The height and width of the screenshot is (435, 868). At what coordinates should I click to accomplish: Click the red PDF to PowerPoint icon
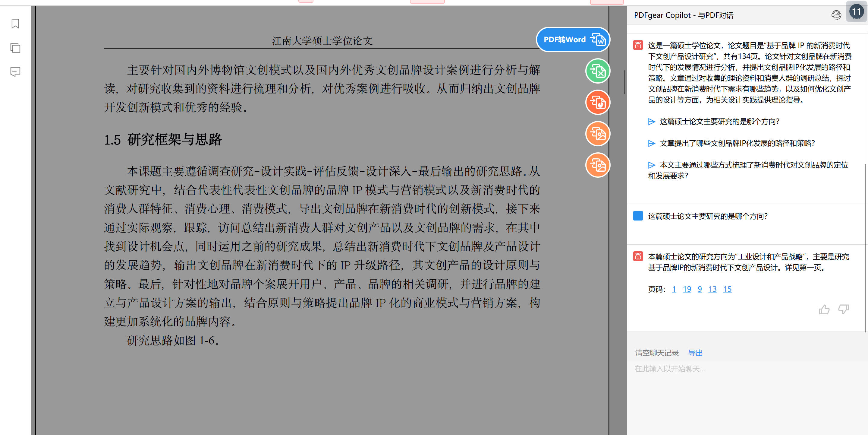point(597,102)
